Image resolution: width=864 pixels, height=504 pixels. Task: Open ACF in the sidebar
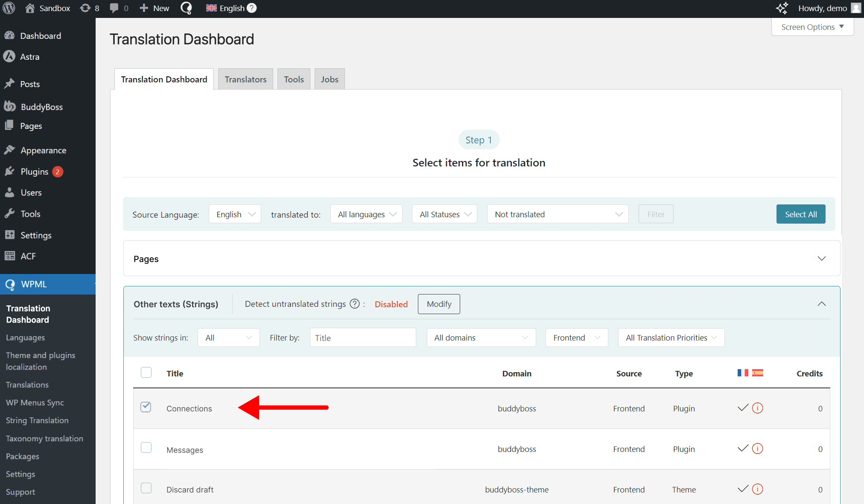click(x=28, y=256)
